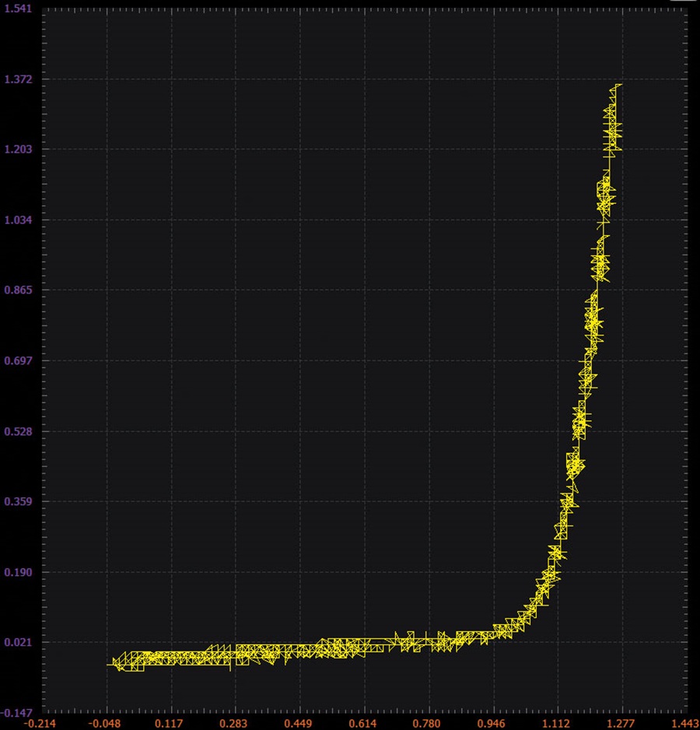Click the y-axis label 0.190
This screenshot has height=730, width=700.
[18, 572]
